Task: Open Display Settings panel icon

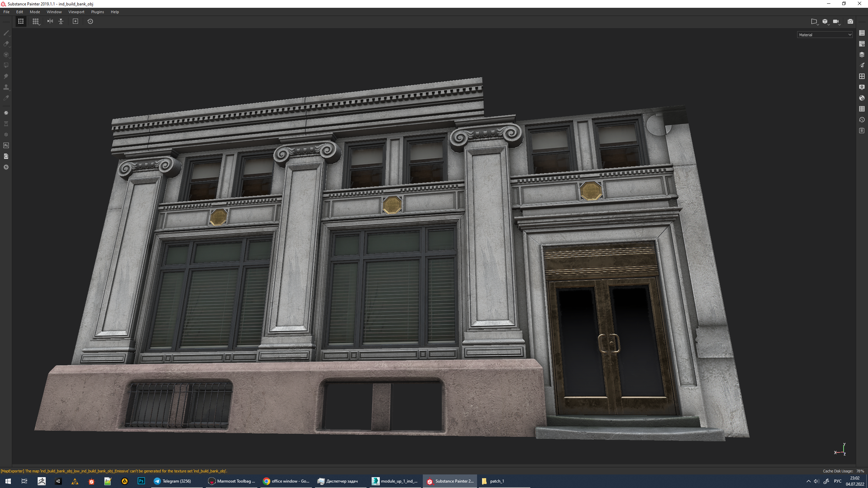Action: 862,87
